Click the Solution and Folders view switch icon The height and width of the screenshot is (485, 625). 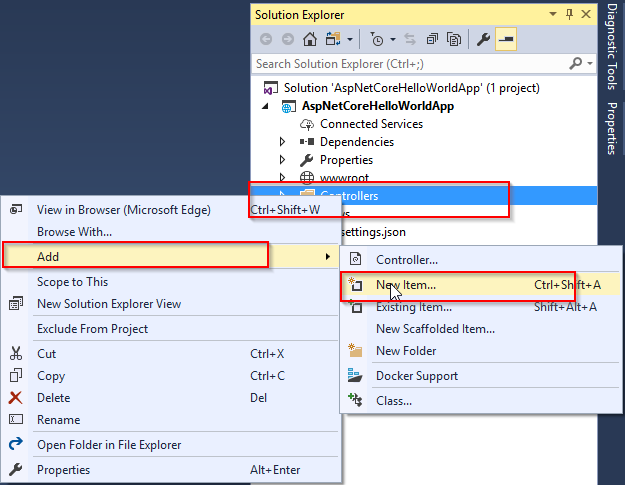pos(332,40)
